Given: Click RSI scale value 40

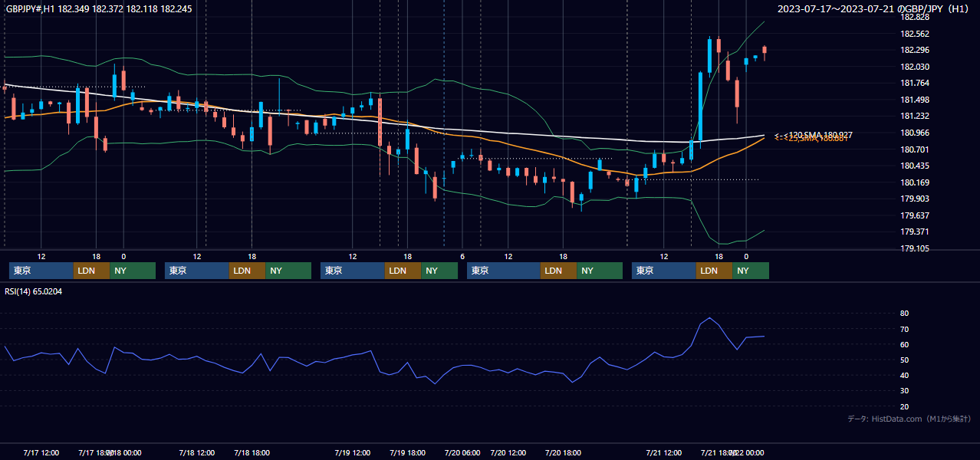Looking at the screenshot, I should click(905, 375).
